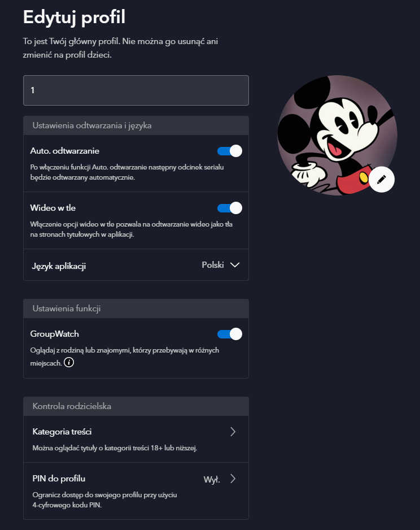Click the Wideo w tle label
The image size is (420, 530).
tap(53, 208)
